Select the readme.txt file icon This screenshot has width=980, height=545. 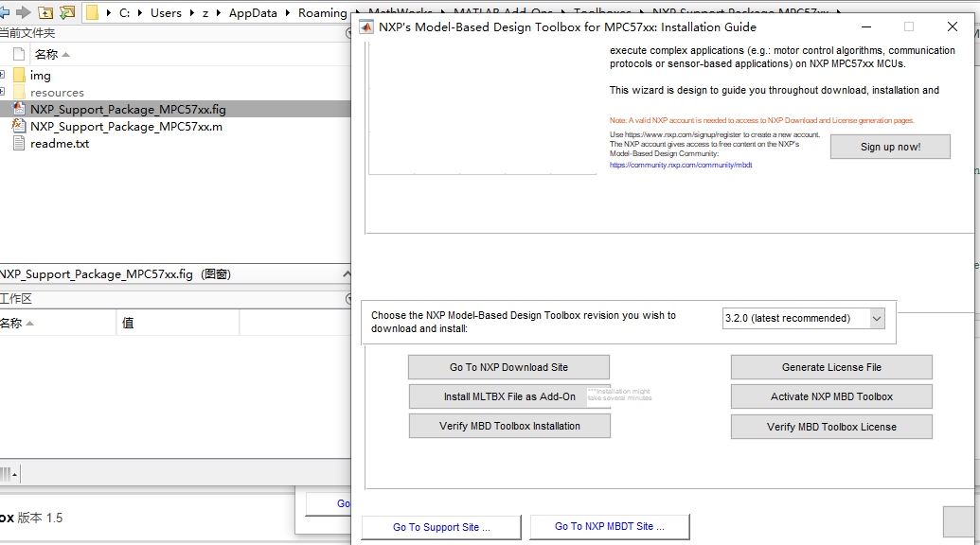[x=19, y=143]
